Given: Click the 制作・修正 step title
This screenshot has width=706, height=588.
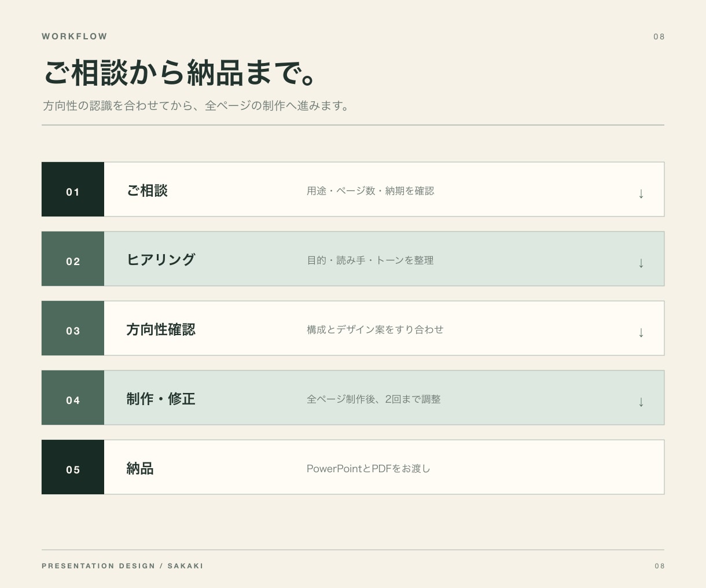Looking at the screenshot, I should (x=161, y=399).
